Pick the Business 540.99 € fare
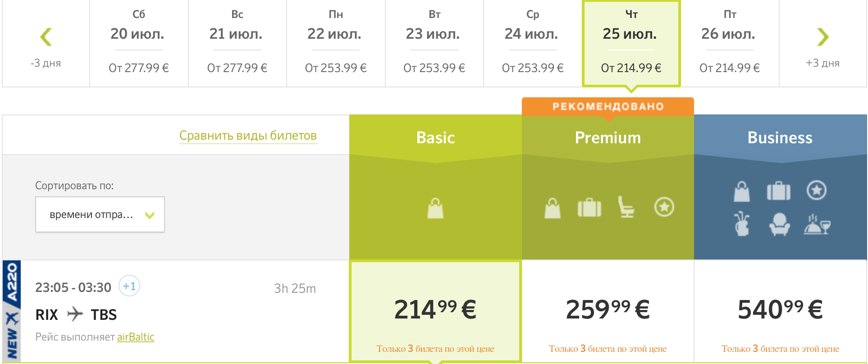868x364 pixels. pyautogui.click(x=780, y=311)
